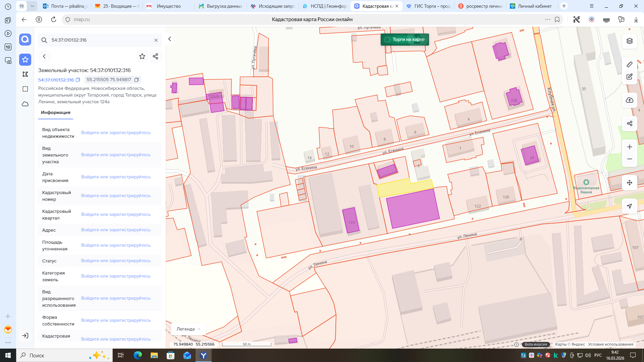Click the Windows taskbar search box
This screenshot has height=362, width=644.
tap(64, 355)
